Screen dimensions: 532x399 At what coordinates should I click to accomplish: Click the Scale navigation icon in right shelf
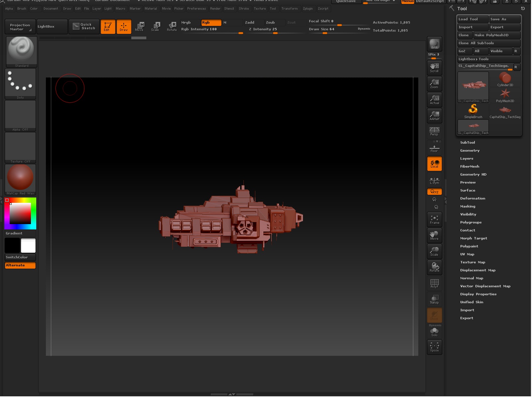click(x=434, y=251)
